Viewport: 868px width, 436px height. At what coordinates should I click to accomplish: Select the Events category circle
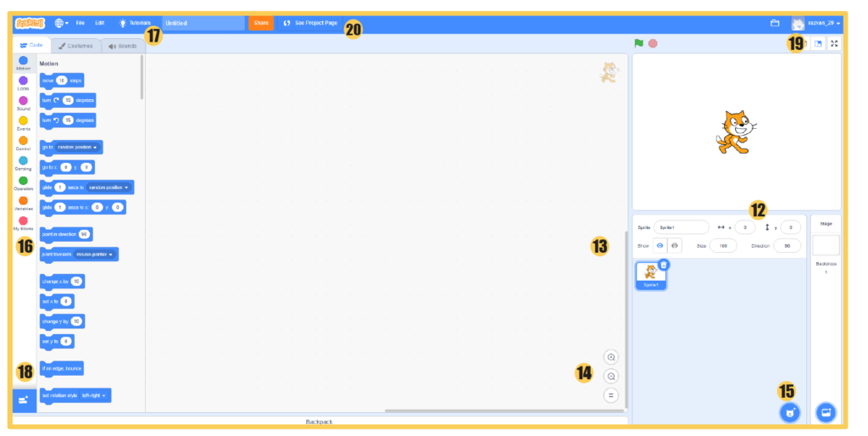23,120
